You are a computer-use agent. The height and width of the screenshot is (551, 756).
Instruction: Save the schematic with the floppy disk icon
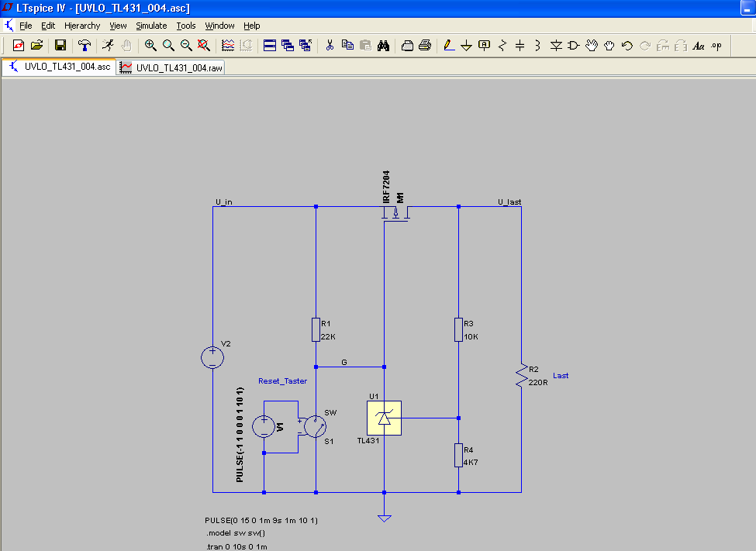60,45
